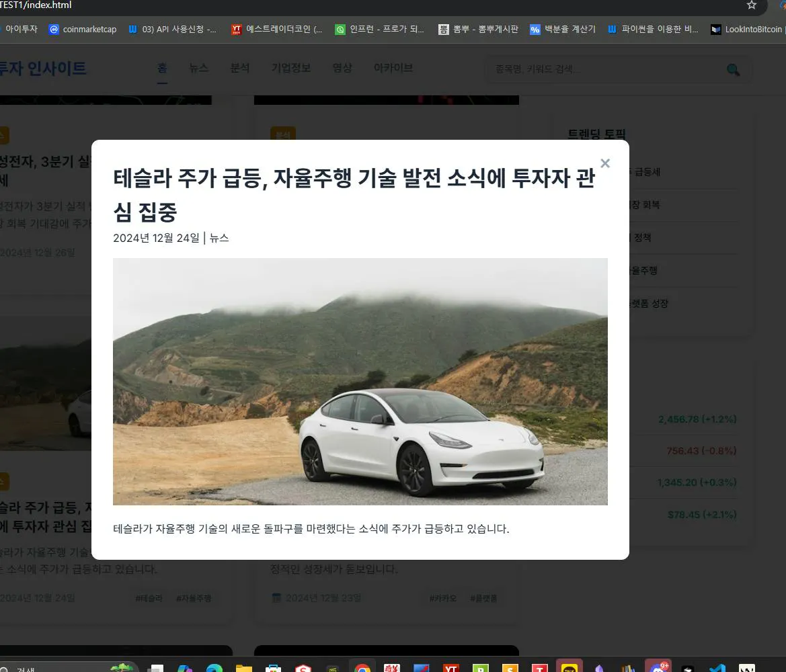Click the background card date 2024년 12월 23일
The width and height of the screenshot is (786, 672).
(x=323, y=598)
